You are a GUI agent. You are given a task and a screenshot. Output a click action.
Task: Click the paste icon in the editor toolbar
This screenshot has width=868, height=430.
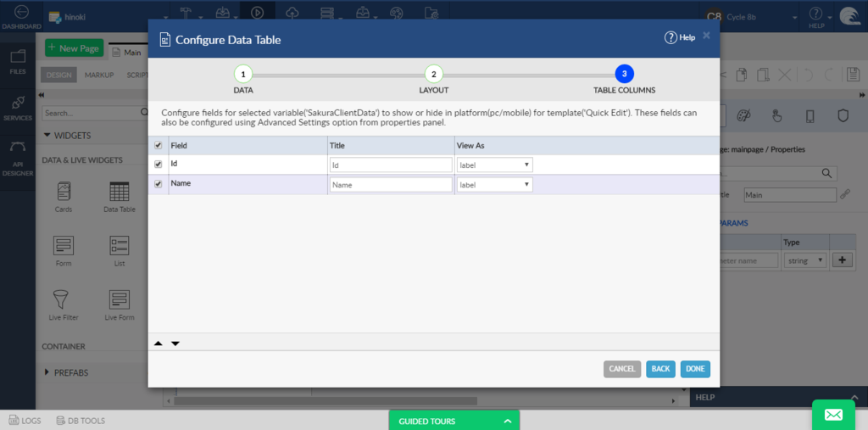click(x=743, y=75)
